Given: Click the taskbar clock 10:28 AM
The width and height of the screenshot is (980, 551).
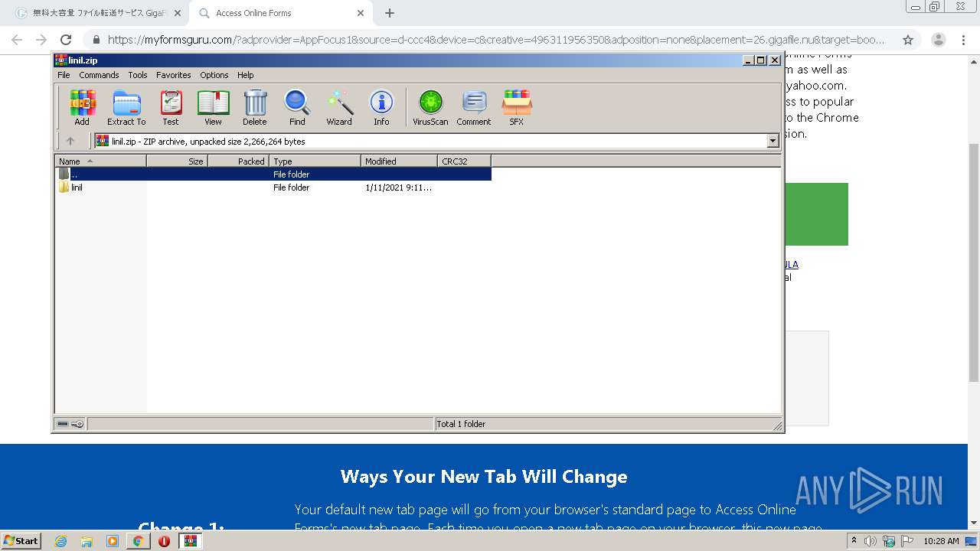Looking at the screenshot, I should 941,541.
